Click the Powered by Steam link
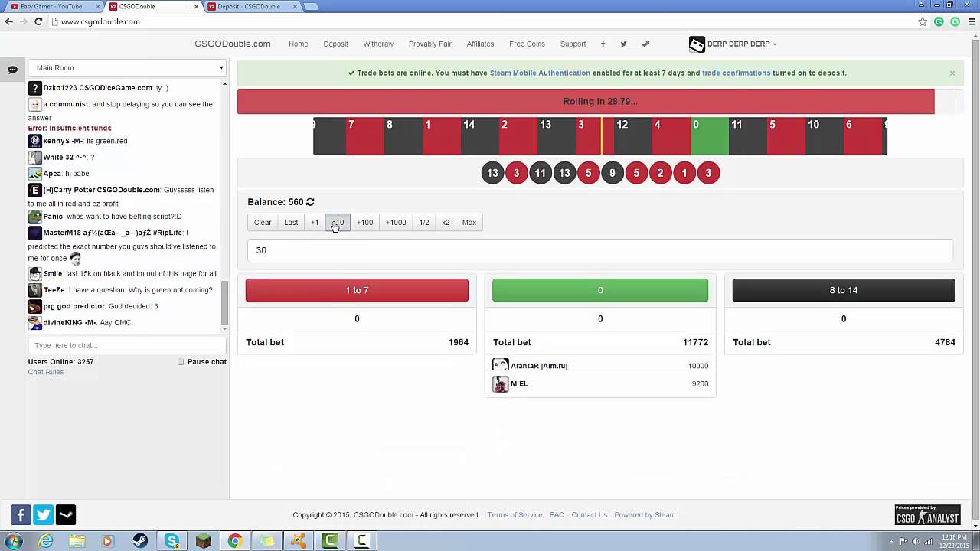 tap(645, 515)
